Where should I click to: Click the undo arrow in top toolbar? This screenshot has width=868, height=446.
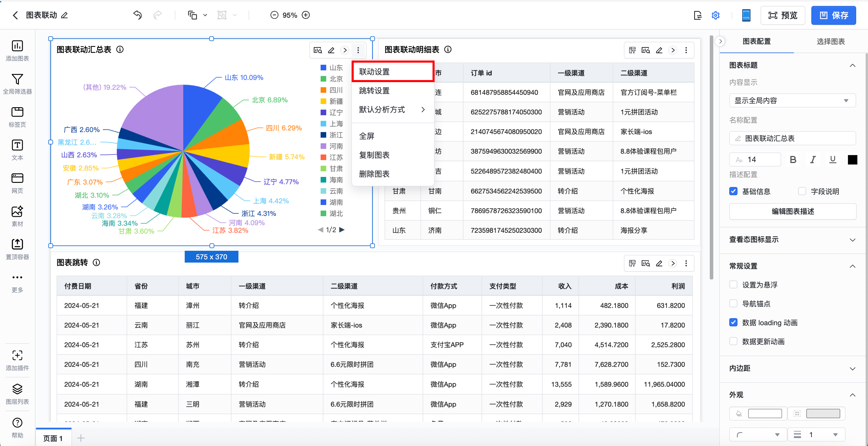click(x=138, y=15)
